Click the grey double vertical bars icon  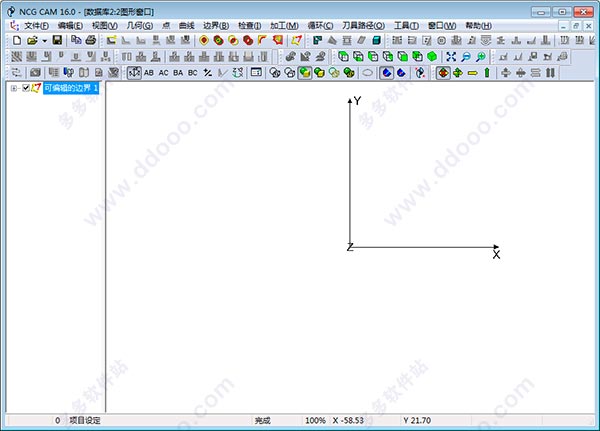point(550,73)
